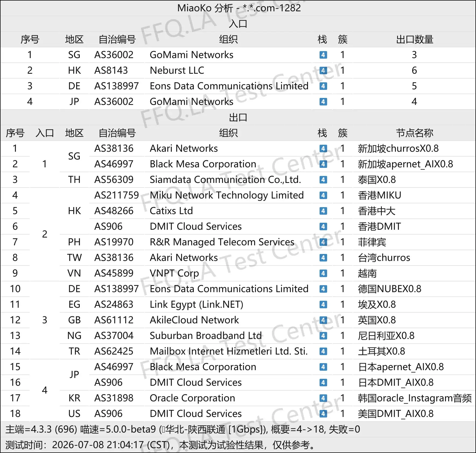476x453 pixels.
Task: Select the 主端=4.3.3 (696) version footer line
Action: pyautogui.click(x=183, y=429)
